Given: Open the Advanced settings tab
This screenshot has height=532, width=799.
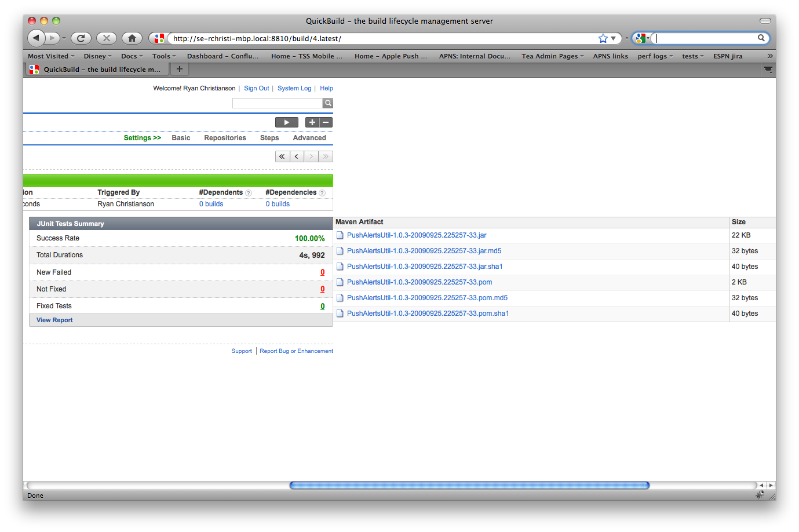Looking at the screenshot, I should (x=309, y=138).
